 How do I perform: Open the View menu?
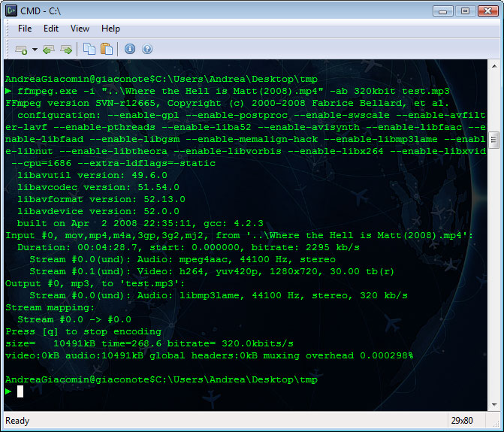80,29
